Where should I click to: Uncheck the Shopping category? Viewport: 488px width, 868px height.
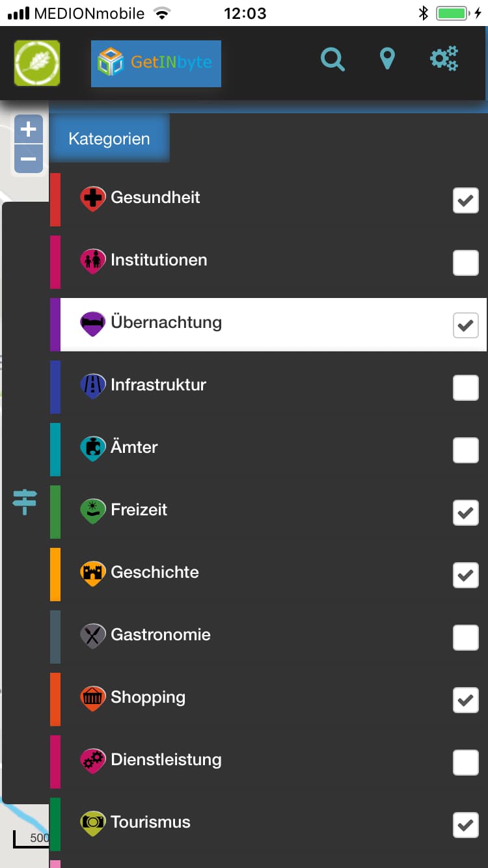tap(465, 700)
